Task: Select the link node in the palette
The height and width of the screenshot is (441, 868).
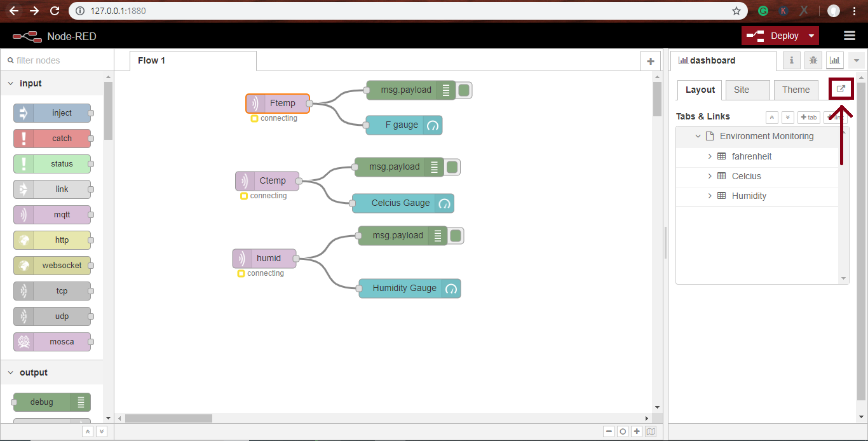Action: click(52, 189)
